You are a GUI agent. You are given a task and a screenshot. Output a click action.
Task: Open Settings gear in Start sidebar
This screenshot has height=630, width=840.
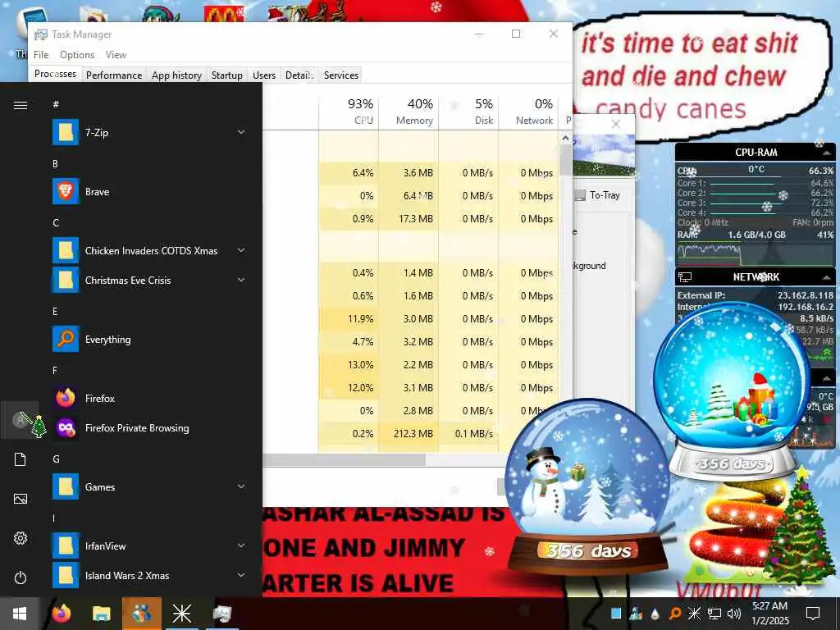(21, 538)
